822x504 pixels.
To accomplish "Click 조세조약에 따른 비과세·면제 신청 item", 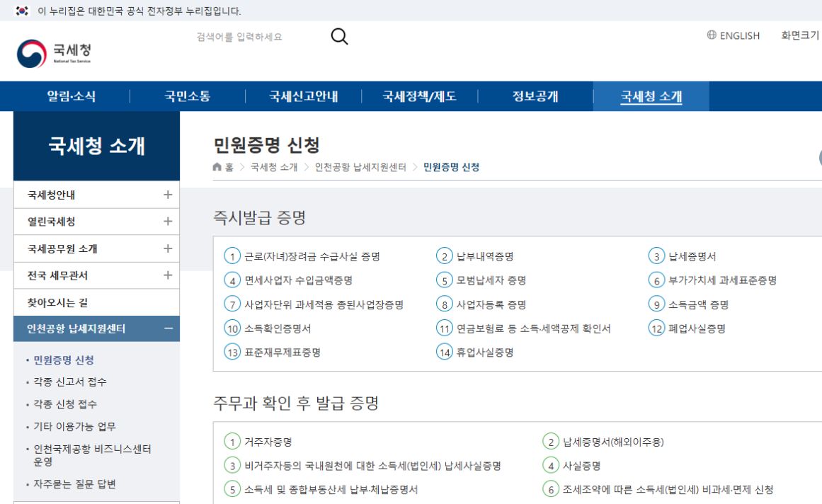I will coord(668,489).
